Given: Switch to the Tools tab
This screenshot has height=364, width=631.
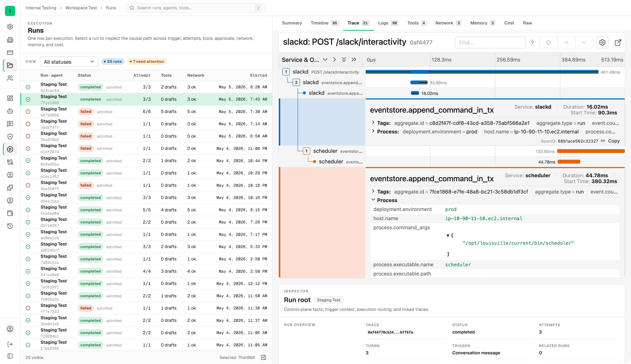Looking at the screenshot, I should [417, 23].
